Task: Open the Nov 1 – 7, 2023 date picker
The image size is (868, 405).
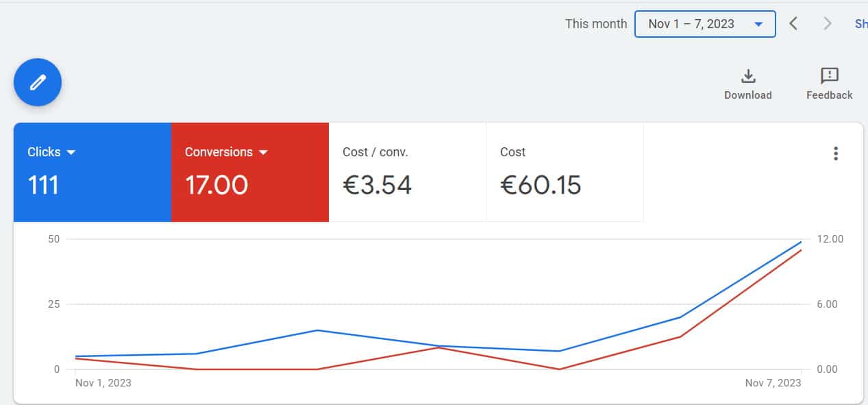Action: [x=705, y=24]
